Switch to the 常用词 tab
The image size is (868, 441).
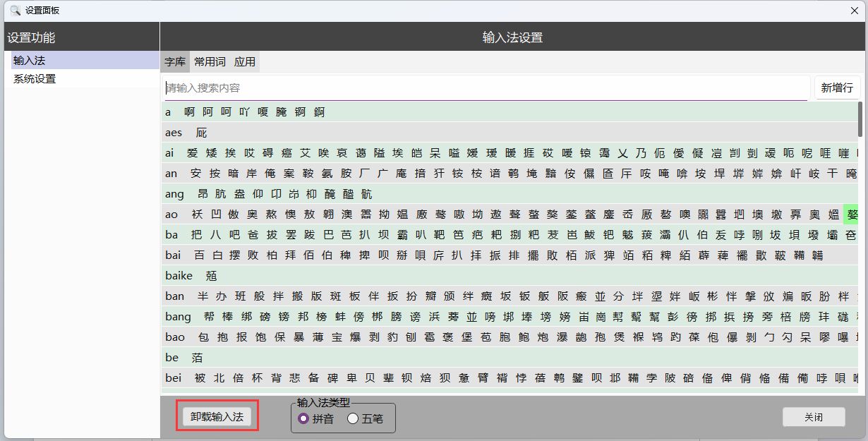point(210,62)
